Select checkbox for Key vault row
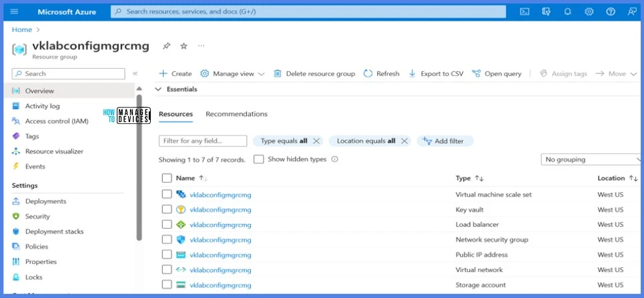 point(167,209)
